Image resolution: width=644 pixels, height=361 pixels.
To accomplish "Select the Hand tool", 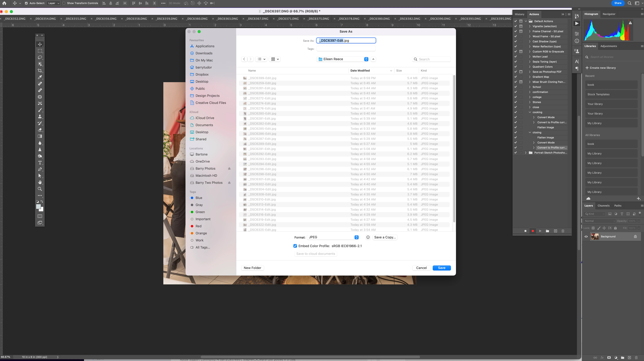I will pos(40,182).
